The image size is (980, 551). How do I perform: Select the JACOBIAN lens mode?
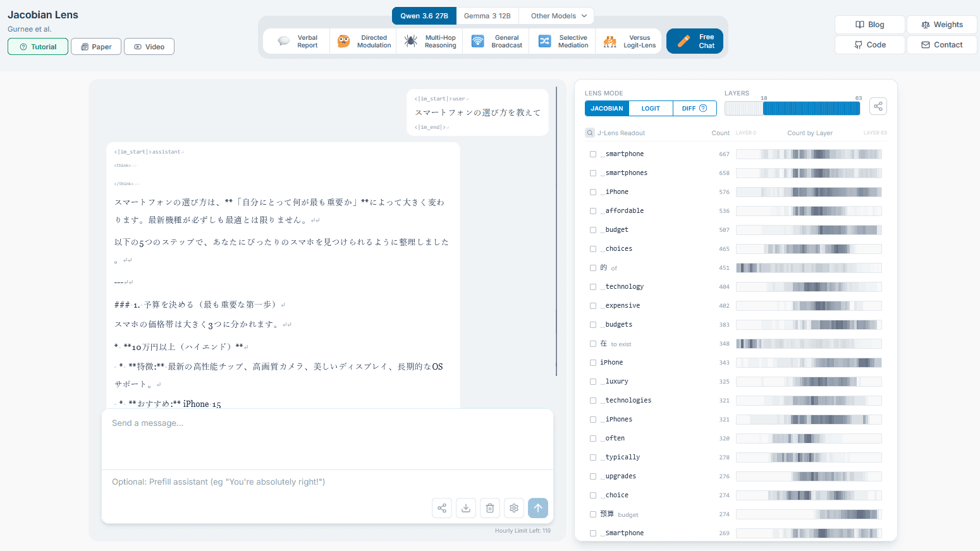pyautogui.click(x=607, y=109)
